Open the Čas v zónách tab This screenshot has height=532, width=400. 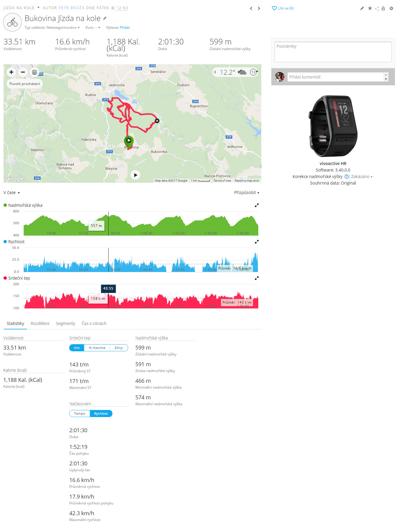[94, 323]
